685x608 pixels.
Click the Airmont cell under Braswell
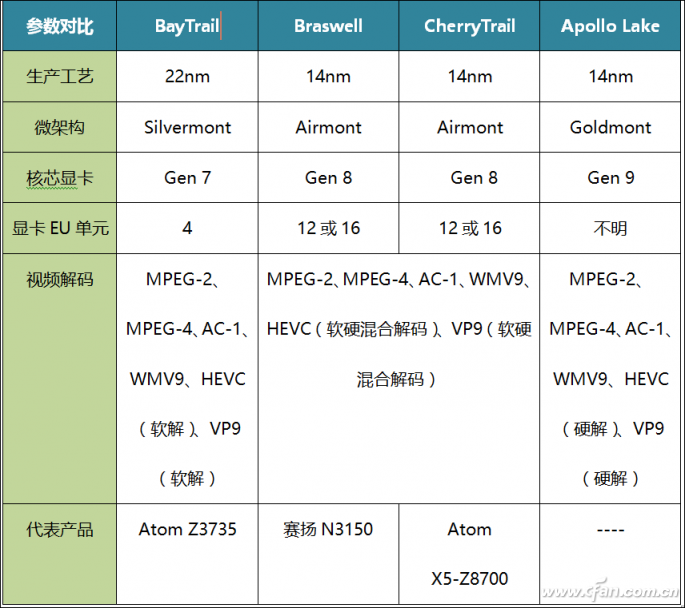(328, 127)
